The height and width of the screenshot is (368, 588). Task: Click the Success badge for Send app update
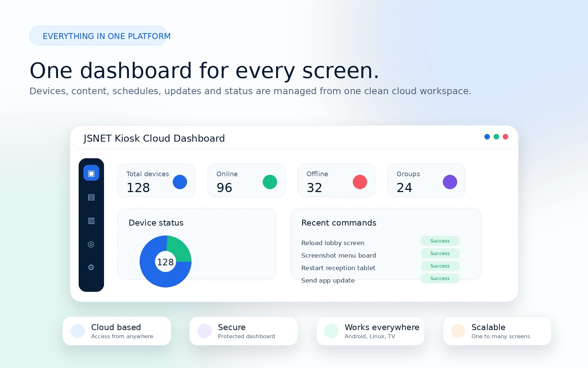[x=440, y=278]
